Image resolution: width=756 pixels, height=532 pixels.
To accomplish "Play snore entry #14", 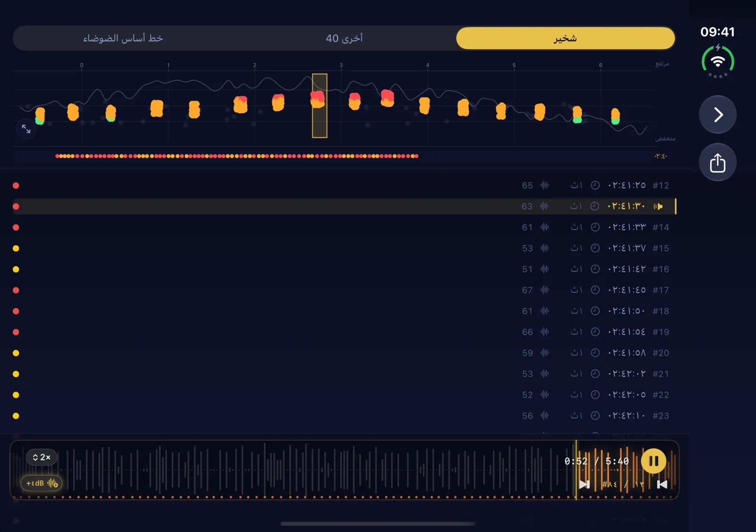I will click(344, 227).
